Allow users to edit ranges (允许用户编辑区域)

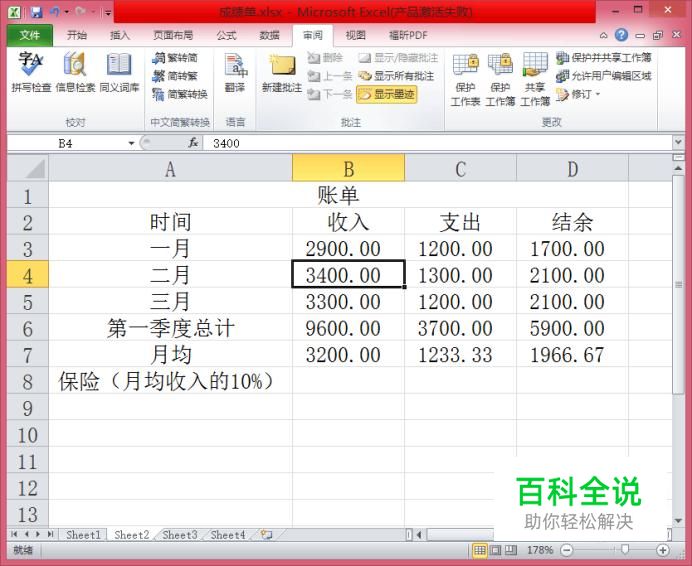coord(604,76)
